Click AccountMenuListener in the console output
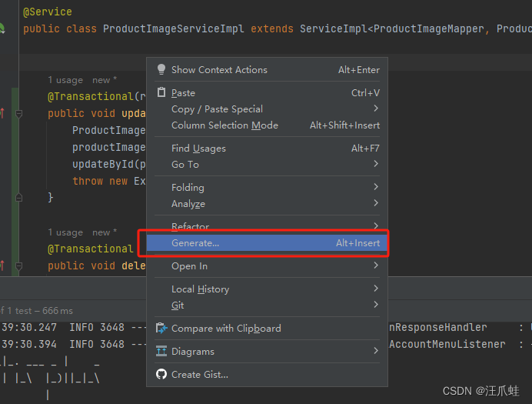Screen dimensions: 532x404 click(x=447, y=344)
